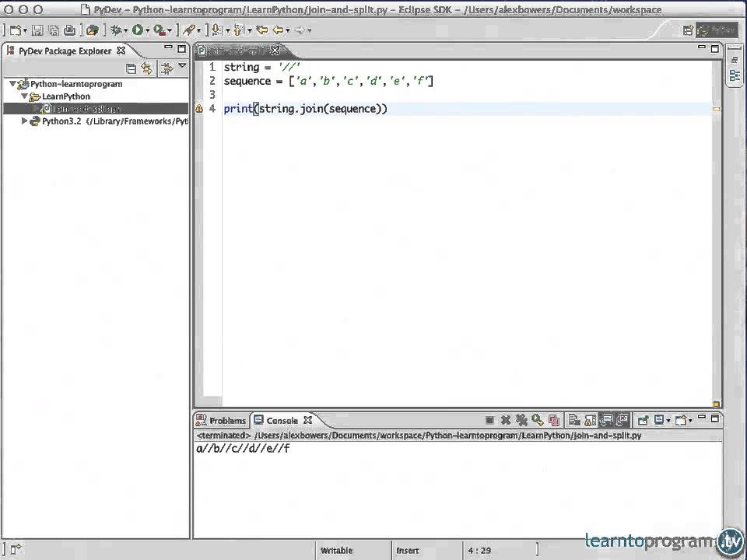
Task: Click the Save All toolbar icon
Action: pyautogui.click(x=54, y=30)
